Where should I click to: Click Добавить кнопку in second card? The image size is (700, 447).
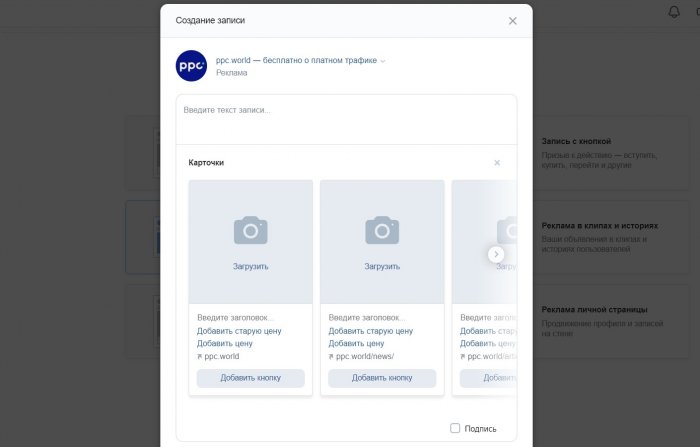pyautogui.click(x=382, y=378)
